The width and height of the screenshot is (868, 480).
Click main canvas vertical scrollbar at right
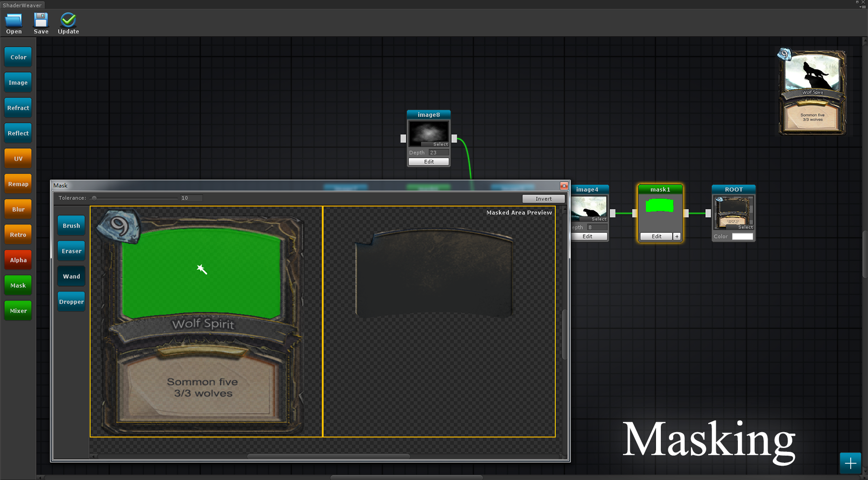pos(865,254)
